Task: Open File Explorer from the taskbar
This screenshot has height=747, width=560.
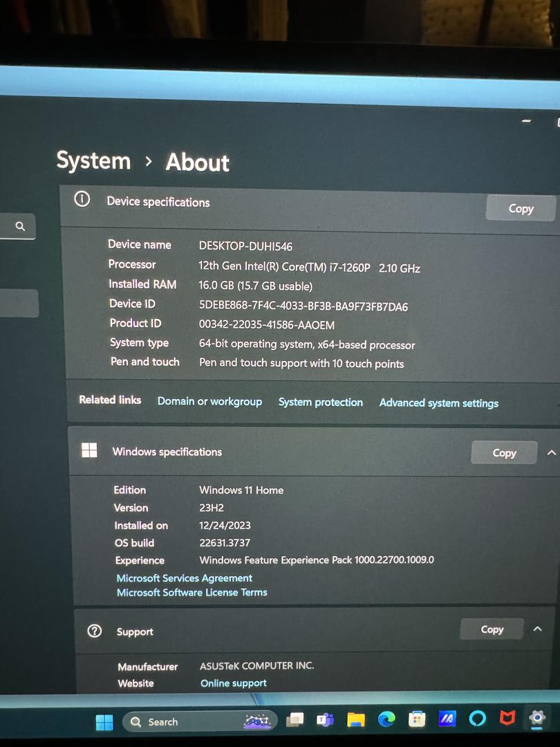Action: (x=355, y=720)
